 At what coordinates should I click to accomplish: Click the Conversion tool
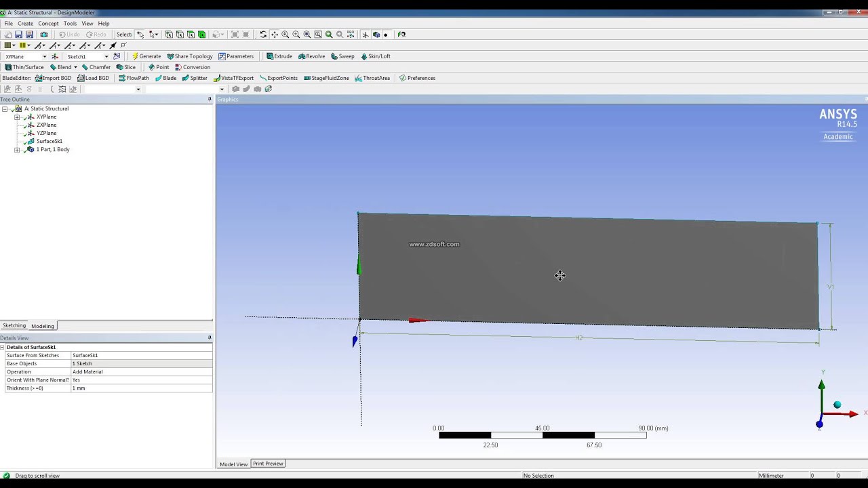click(193, 67)
